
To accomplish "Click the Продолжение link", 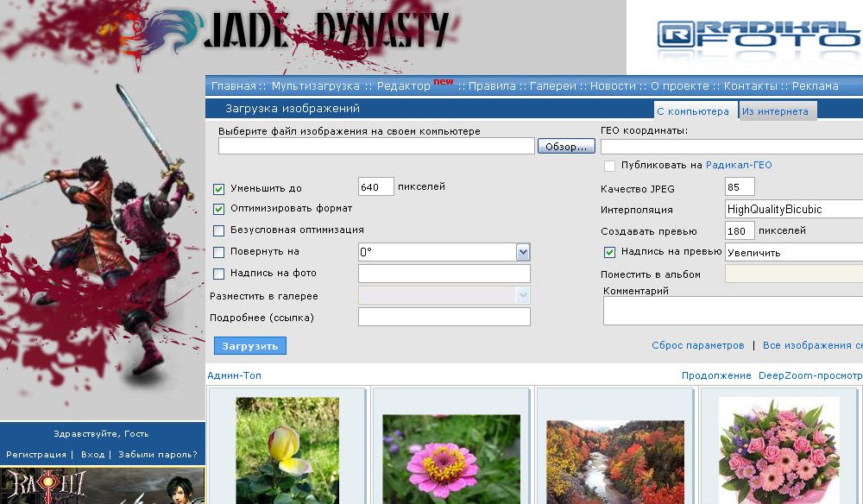I will click(x=716, y=375).
